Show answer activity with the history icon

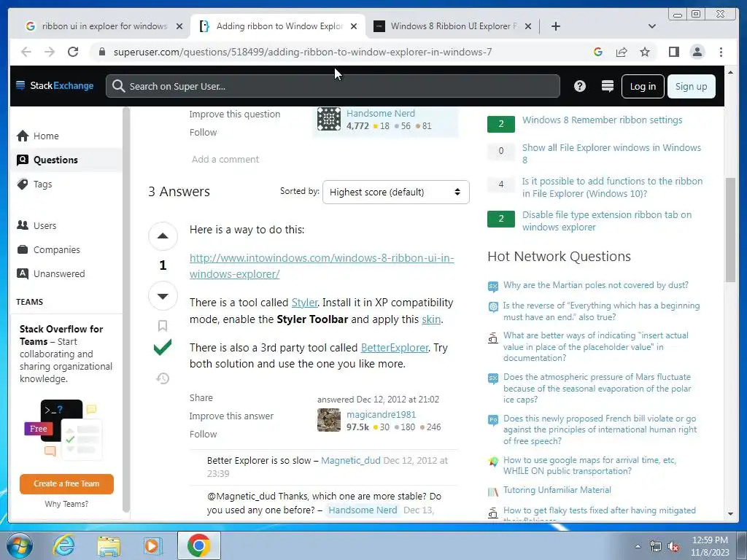[163, 378]
